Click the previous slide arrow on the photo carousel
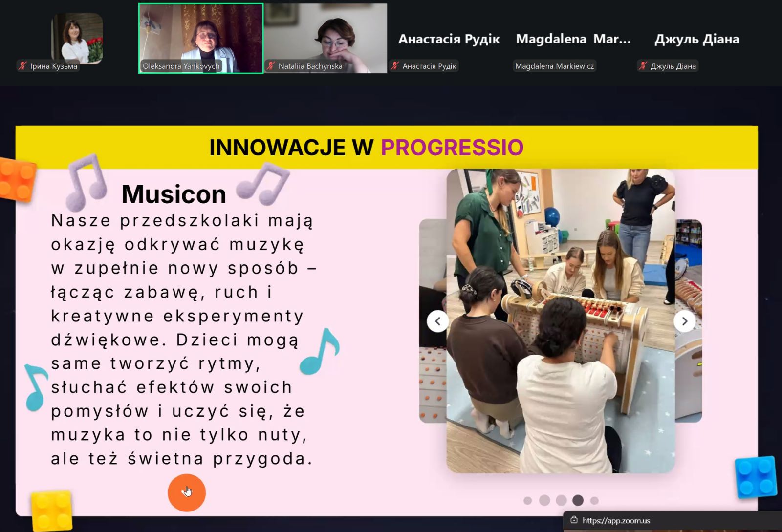The height and width of the screenshot is (532, 782). pyautogui.click(x=437, y=321)
